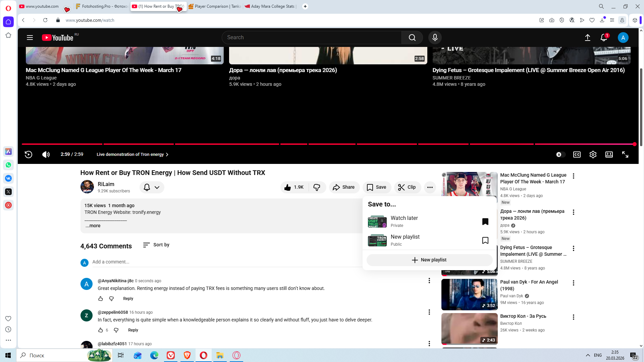Open the Clip scissors button

click(x=407, y=187)
